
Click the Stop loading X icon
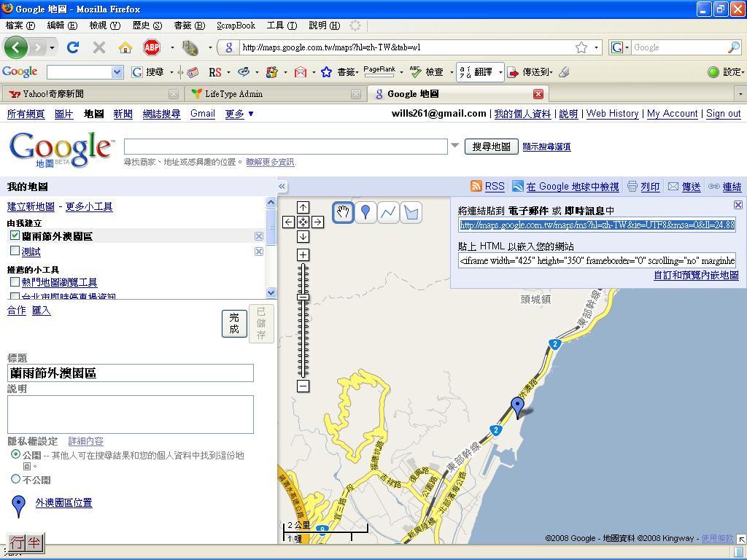(x=99, y=47)
